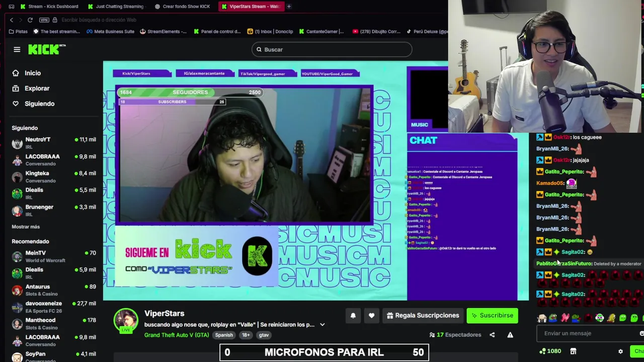
Task: Click the ViperStars channel name
Action: (165, 313)
